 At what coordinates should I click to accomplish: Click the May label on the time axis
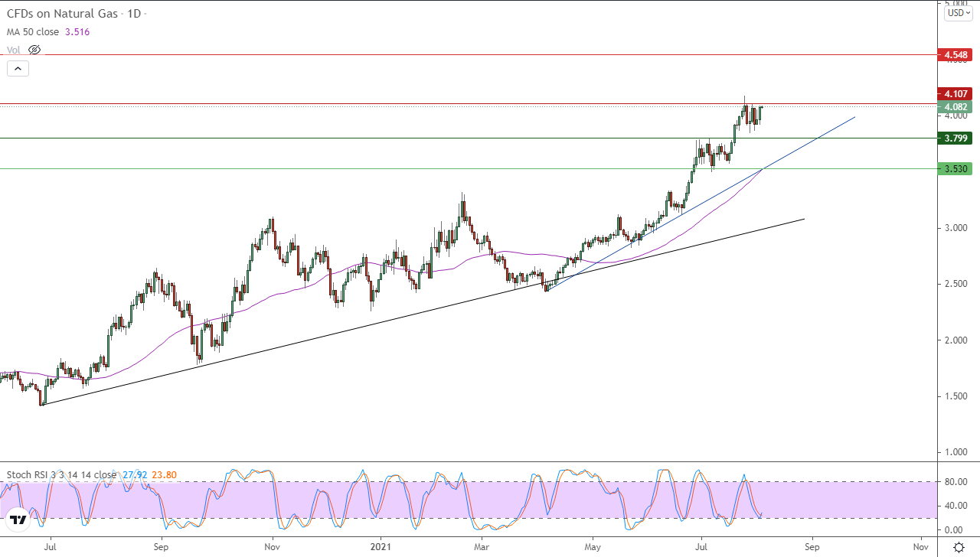coord(592,547)
